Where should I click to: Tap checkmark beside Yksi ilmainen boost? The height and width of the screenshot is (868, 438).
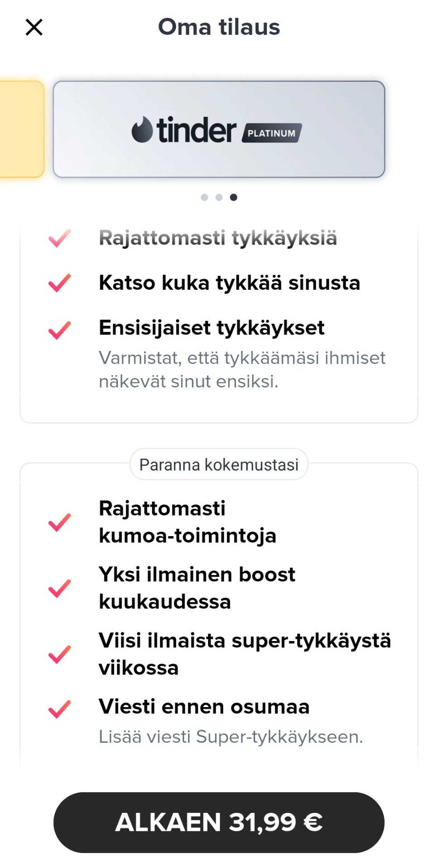tap(59, 588)
